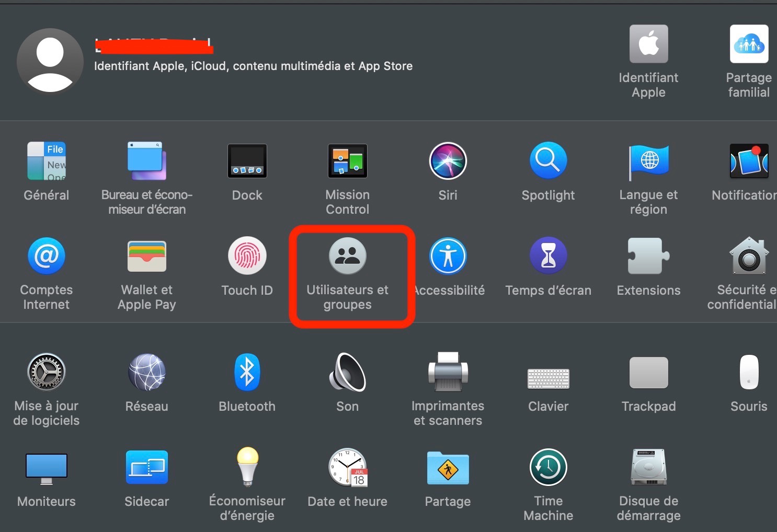Open Accessibilité preferences
The height and width of the screenshot is (532, 777).
(448, 256)
